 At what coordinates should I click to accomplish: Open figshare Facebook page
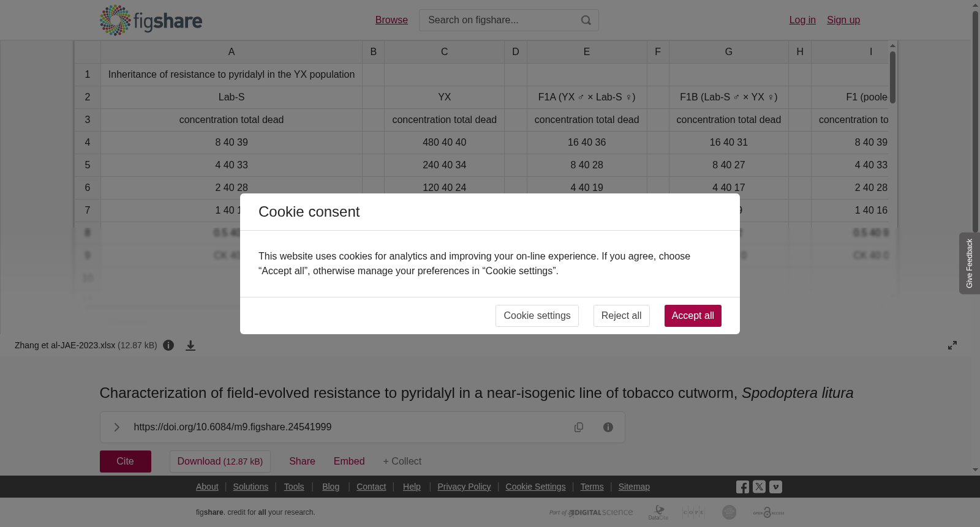coord(742,487)
